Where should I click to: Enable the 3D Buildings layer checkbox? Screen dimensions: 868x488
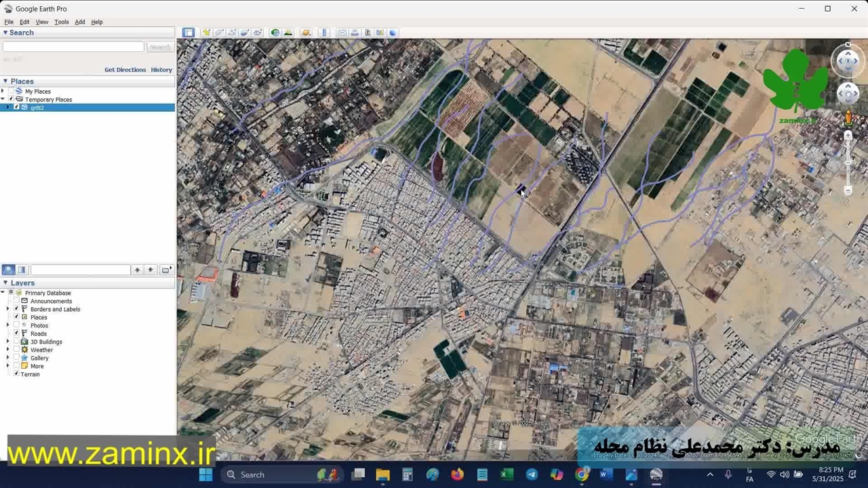(x=16, y=342)
